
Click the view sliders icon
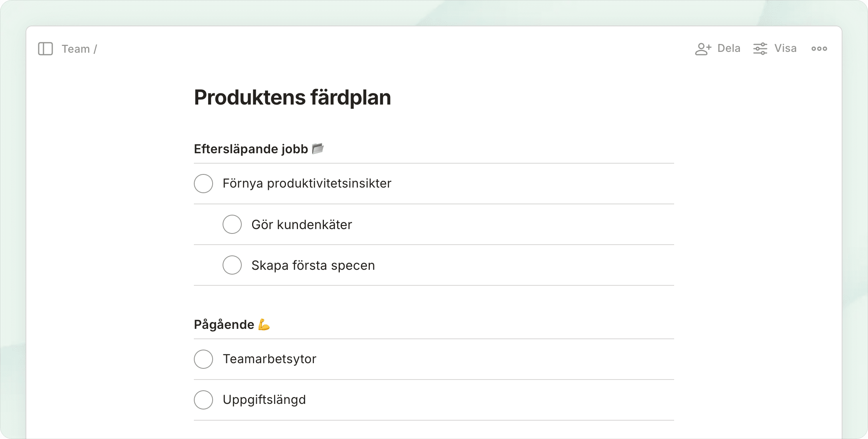pyautogui.click(x=760, y=49)
